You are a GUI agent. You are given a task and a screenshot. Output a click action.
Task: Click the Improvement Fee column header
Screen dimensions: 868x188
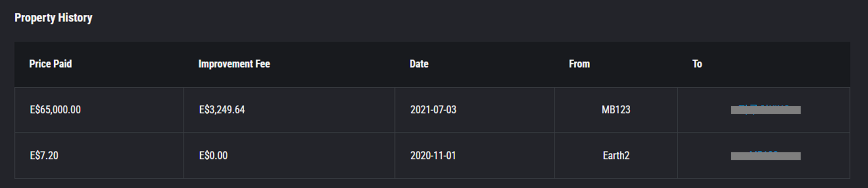234,64
